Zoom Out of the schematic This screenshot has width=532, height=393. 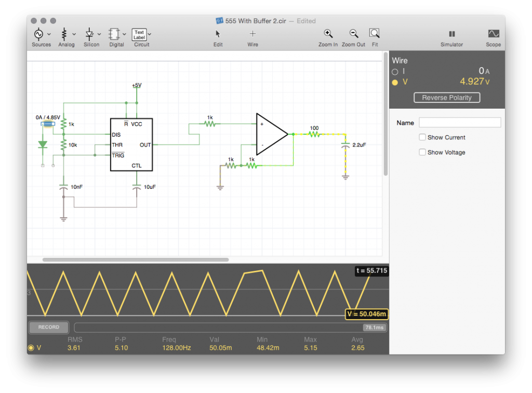point(353,34)
